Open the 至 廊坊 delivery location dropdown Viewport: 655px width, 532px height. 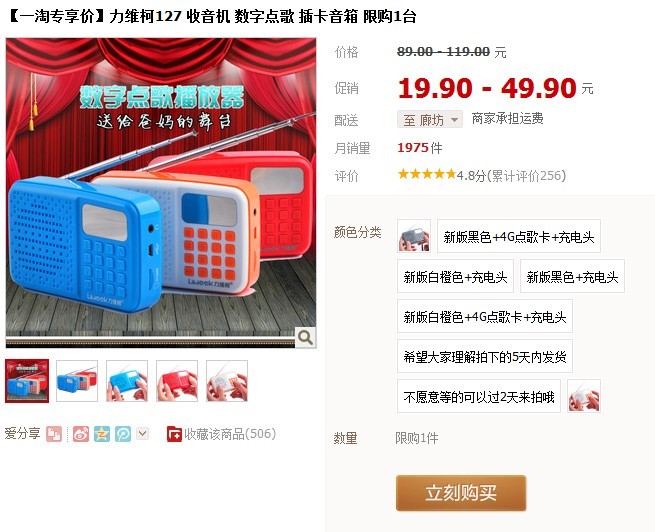pyautogui.click(x=430, y=120)
